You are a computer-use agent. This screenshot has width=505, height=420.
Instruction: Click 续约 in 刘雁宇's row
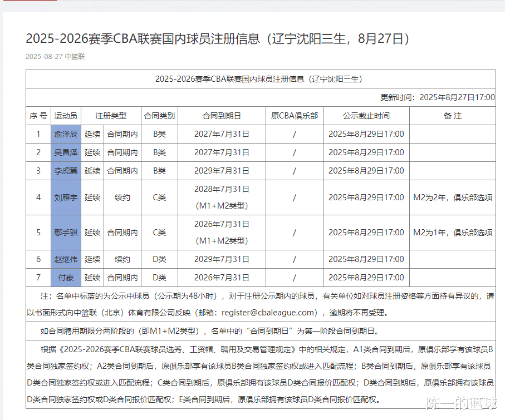[122, 197]
